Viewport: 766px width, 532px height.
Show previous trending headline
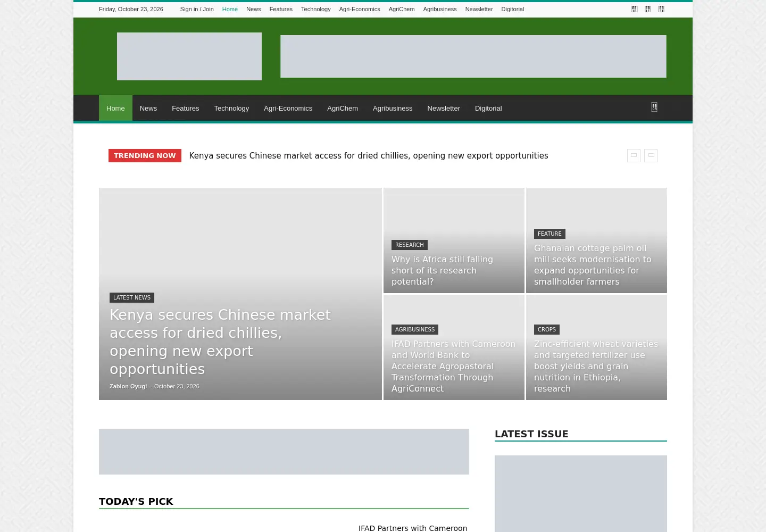tap(634, 155)
